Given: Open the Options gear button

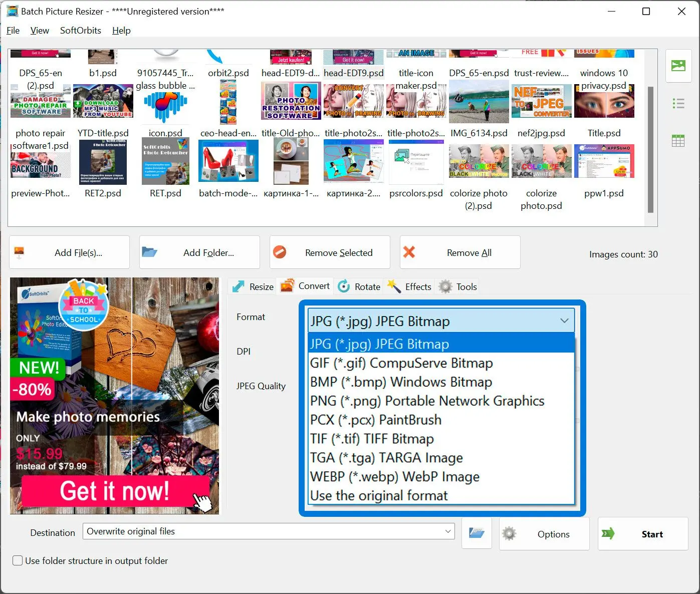Looking at the screenshot, I should click(x=544, y=534).
